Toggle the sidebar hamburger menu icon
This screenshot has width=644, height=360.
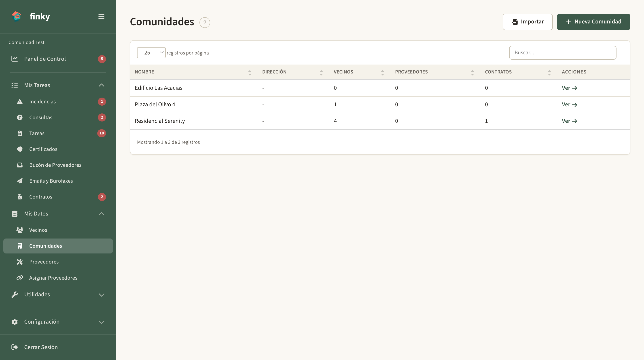[x=101, y=17]
